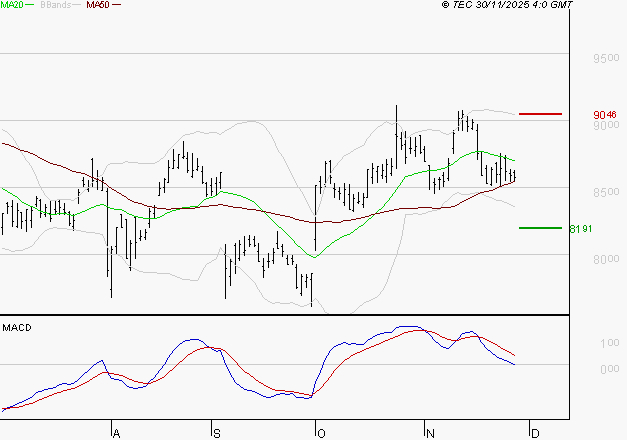
Task: Click the BBands legend label
Action: [x=56, y=5]
